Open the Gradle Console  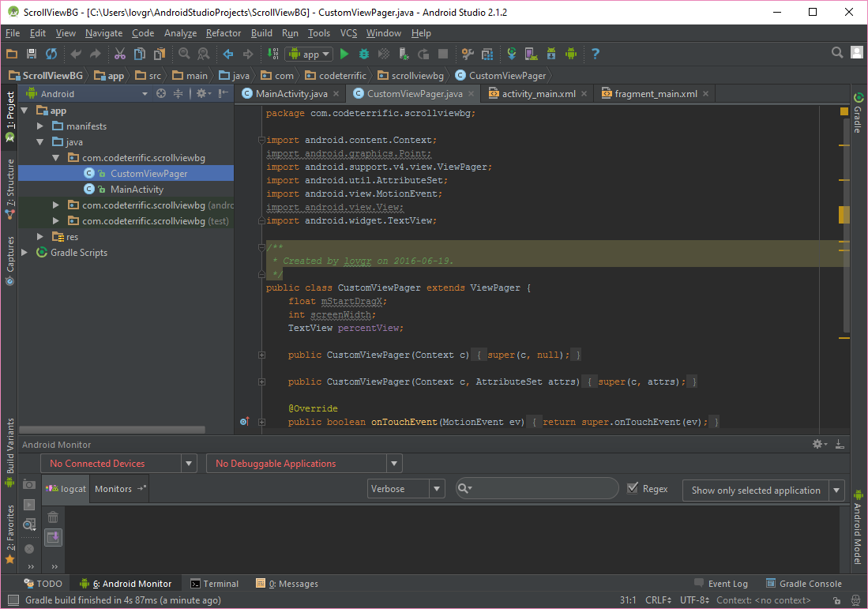(x=804, y=584)
